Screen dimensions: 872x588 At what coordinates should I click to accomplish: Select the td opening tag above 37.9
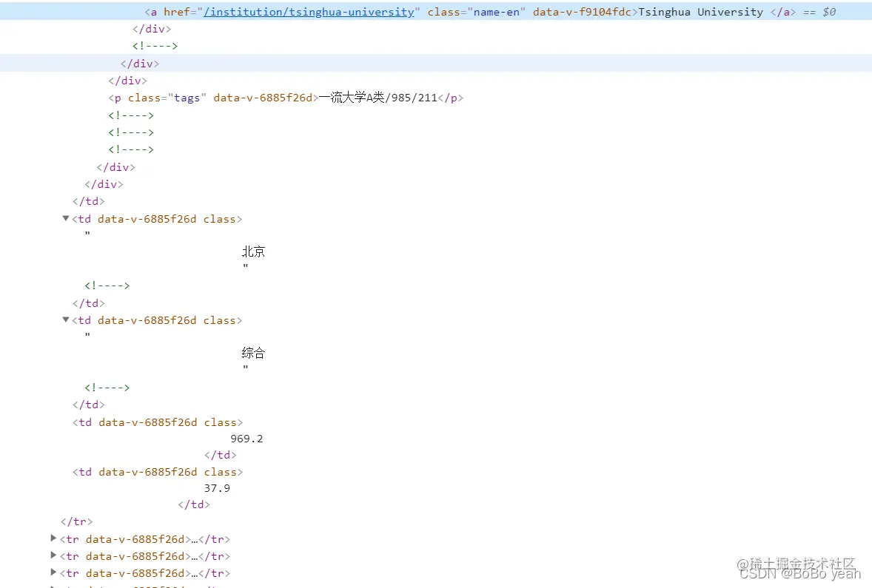pos(158,472)
